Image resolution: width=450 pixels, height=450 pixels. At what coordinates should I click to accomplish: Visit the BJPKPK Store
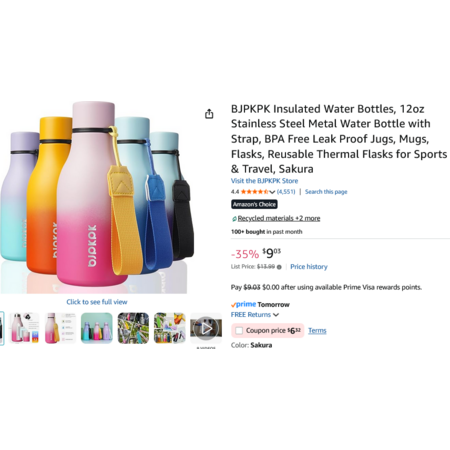pos(264,181)
